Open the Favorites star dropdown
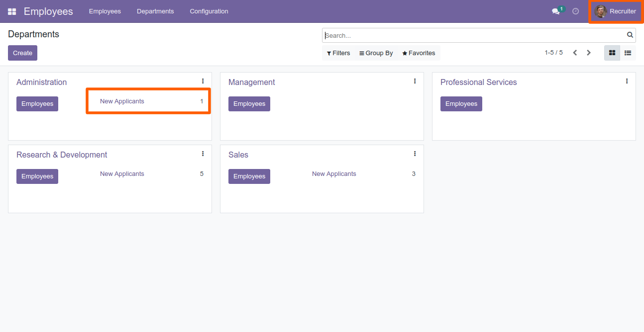Image resolution: width=644 pixels, height=332 pixels. 419,53
